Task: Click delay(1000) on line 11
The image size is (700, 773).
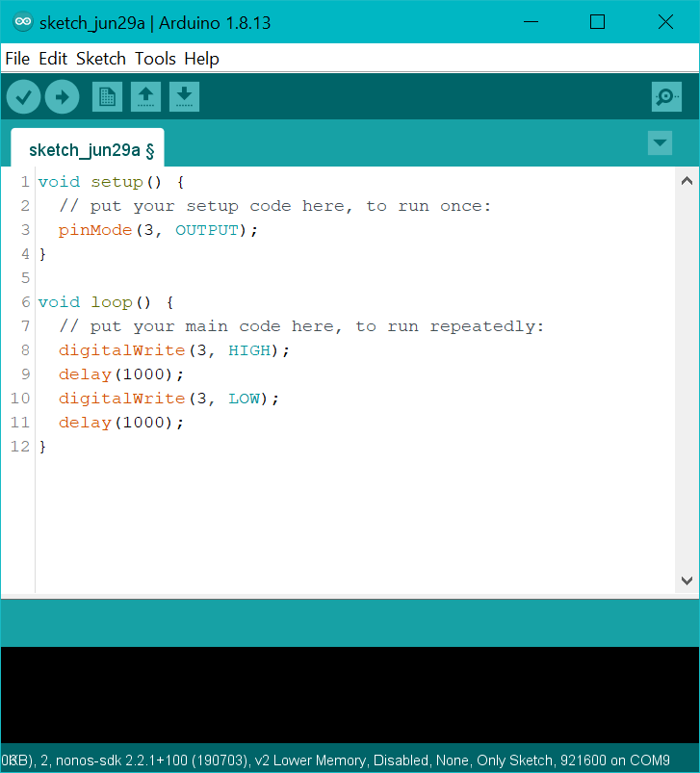Action: click(120, 423)
